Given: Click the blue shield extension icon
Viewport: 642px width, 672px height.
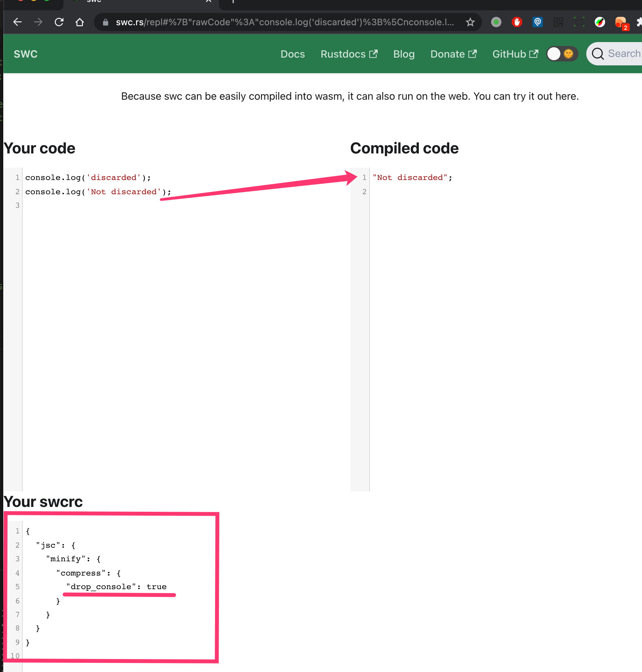Looking at the screenshot, I should click(538, 22).
